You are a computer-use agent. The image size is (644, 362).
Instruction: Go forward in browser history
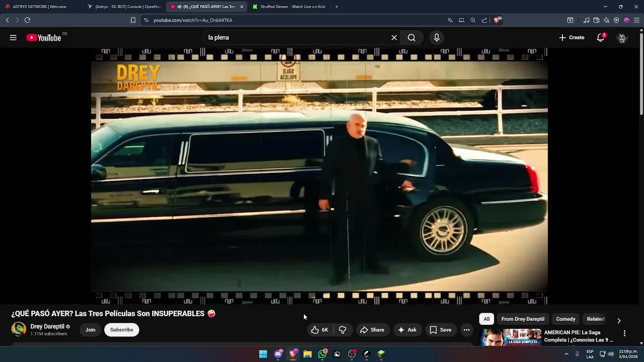17,20
